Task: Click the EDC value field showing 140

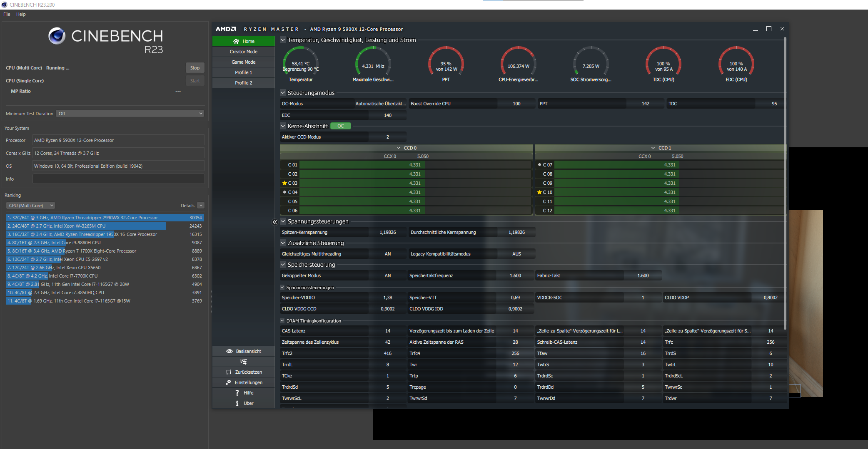Action: [x=388, y=115]
